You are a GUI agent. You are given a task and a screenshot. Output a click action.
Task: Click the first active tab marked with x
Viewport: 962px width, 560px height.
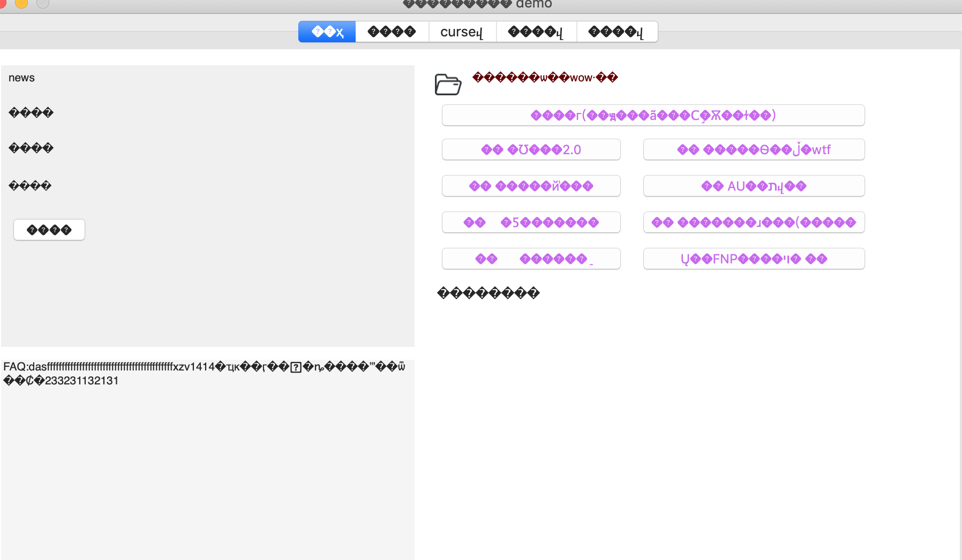pyautogui.click(x=327, y=31)
